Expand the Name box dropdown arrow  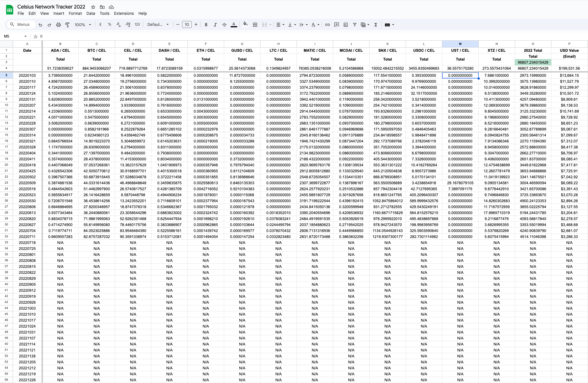(26, 36)
